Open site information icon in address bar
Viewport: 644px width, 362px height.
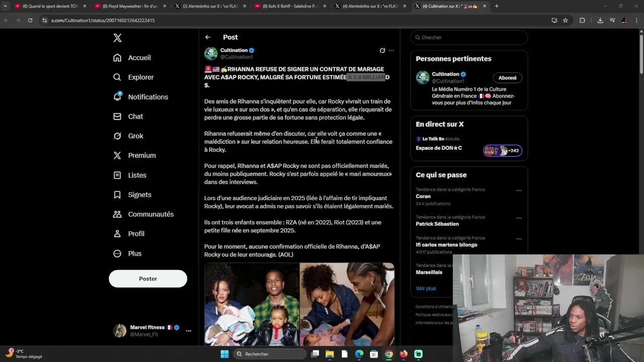(44, 20)
